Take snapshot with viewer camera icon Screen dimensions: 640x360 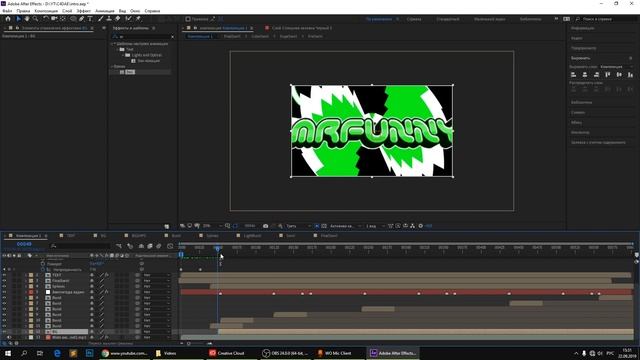tap(266, 226)
